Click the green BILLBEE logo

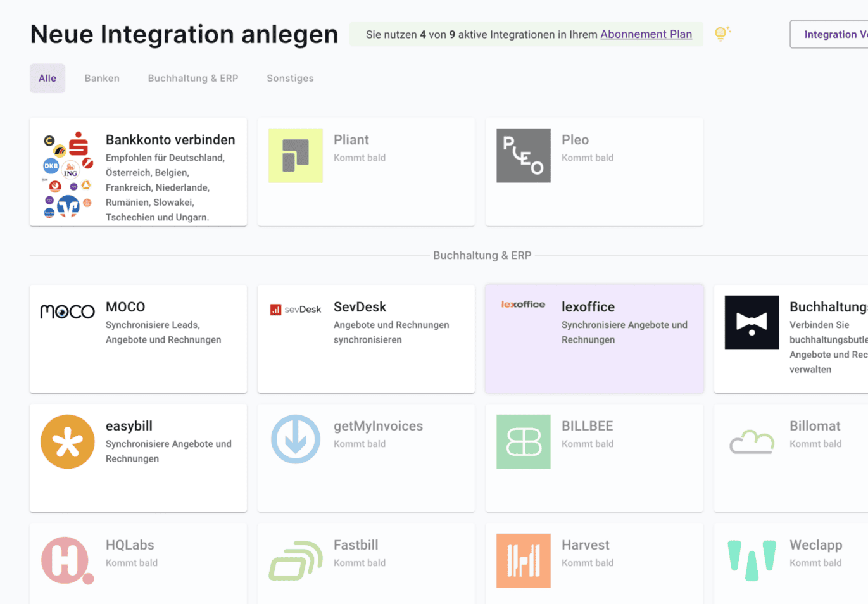coord(524,441)
